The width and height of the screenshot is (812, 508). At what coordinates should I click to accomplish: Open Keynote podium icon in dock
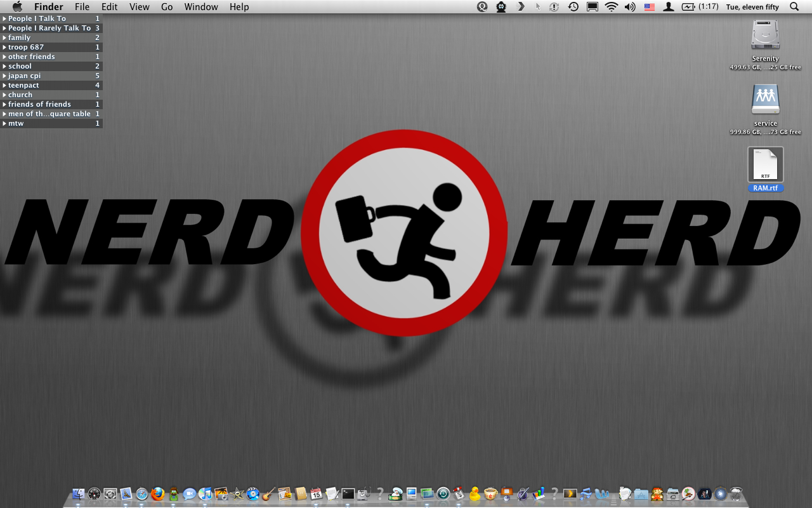[x=506, y=493]
